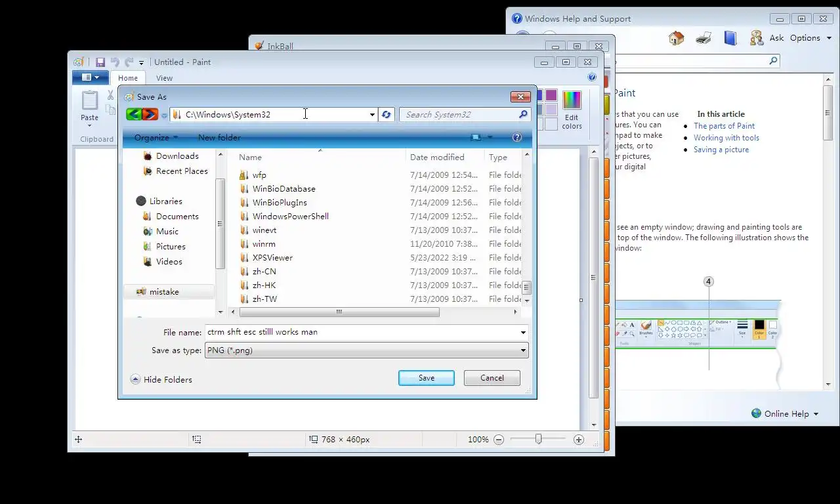This screenshot has height=504, width=840.
Task: Open Libraries in navigation pane
Action: [x=159, y=201]
